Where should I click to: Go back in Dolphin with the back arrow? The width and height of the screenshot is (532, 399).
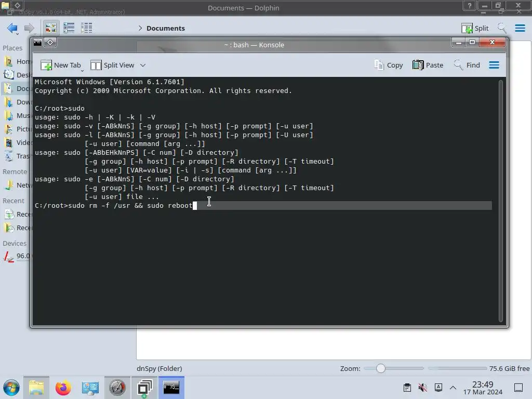click(12, 28)
